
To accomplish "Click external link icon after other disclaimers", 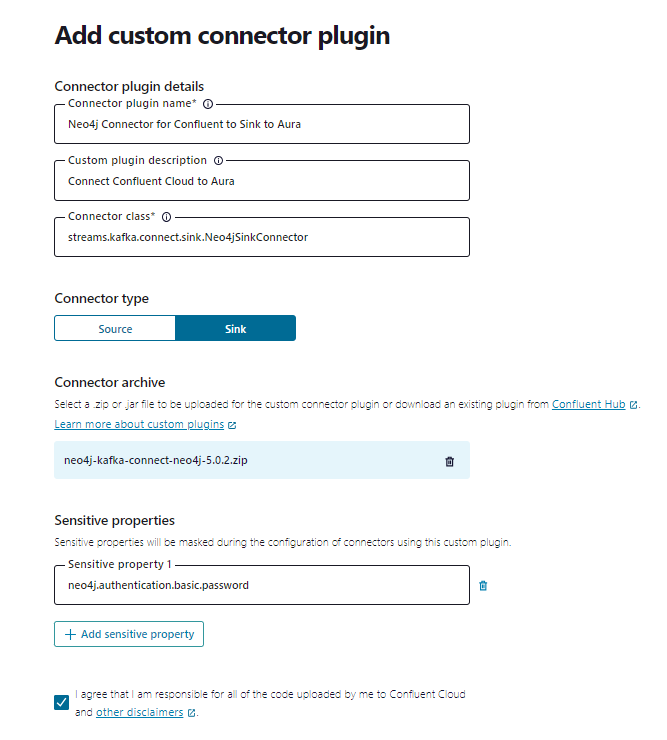I will (x=192, y=713).
